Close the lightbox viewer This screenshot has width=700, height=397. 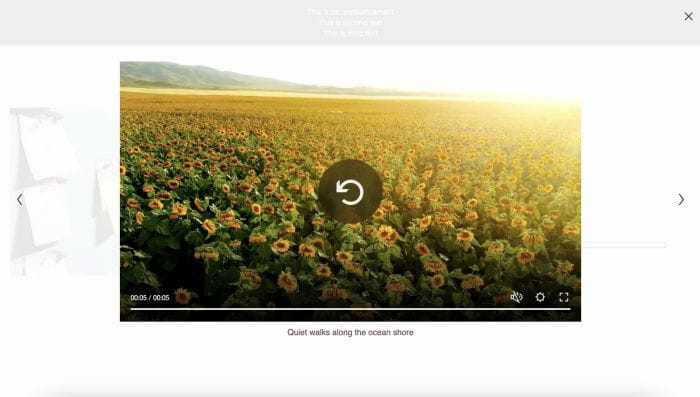[688, 17]
